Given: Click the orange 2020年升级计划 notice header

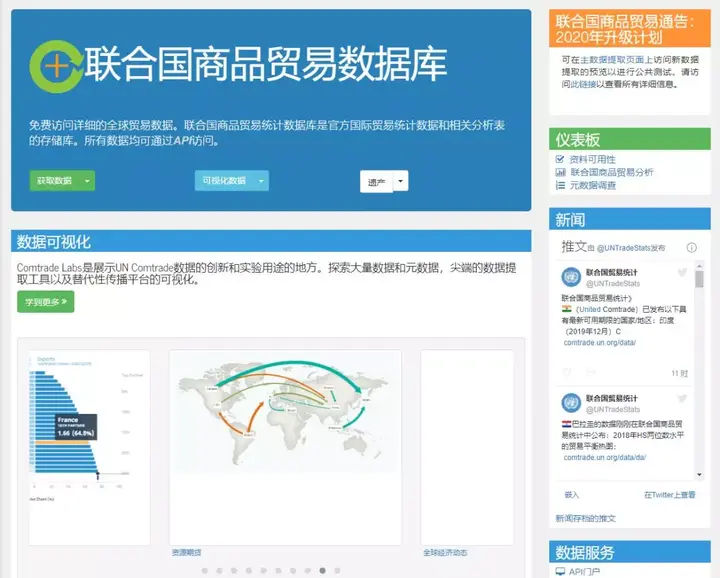Looking at the screenshot, I should pyautogui.click(x=630, y=28).
